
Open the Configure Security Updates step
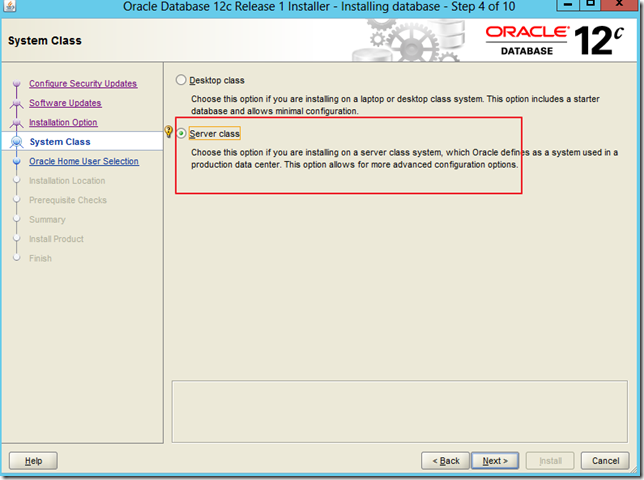click(x=83, y=83)
